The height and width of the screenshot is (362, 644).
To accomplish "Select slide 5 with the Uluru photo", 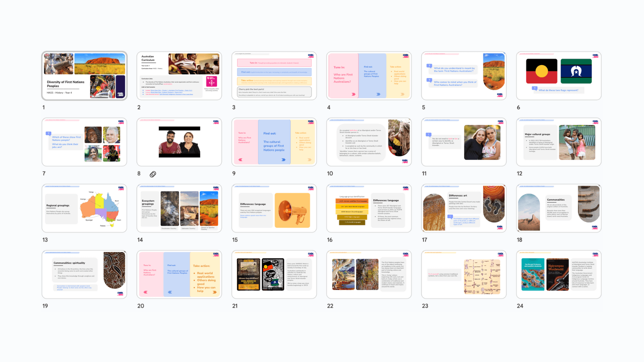I will [x=464, y=76].
